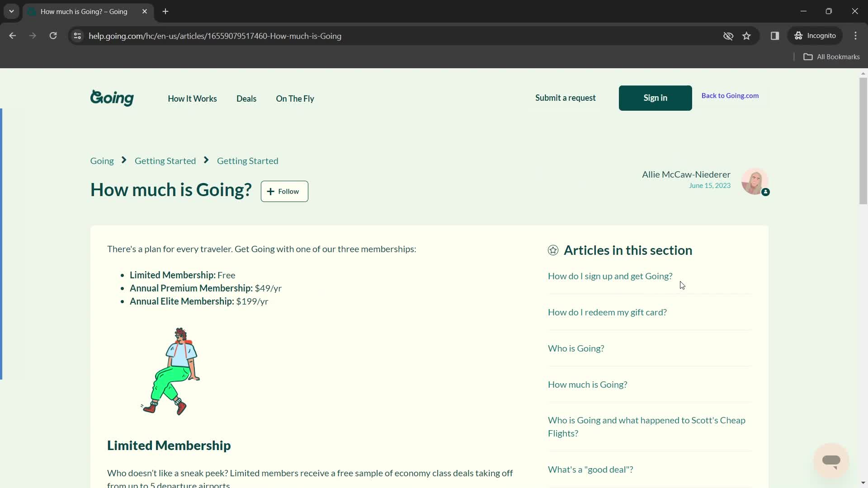Click the Going logo
Screen dimensions: 868x488
coord(112,98)
